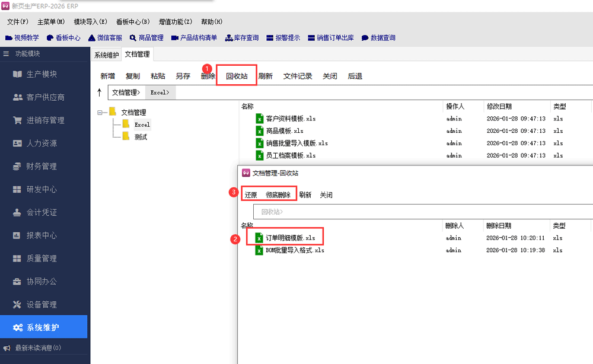Launch 微信客服 customer service shortcut
This screenshot has width=593, height=364.
click(105, 38)
